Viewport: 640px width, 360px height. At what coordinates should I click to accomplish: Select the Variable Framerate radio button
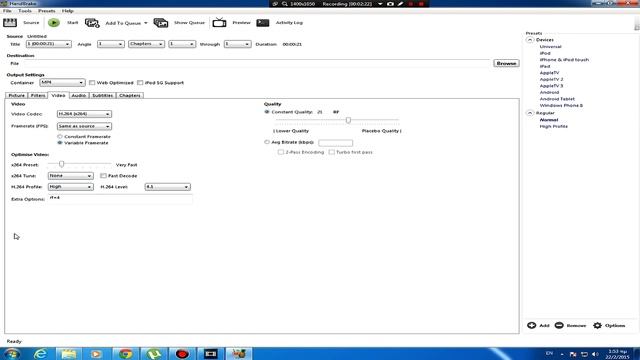click(x=60, y=143)
